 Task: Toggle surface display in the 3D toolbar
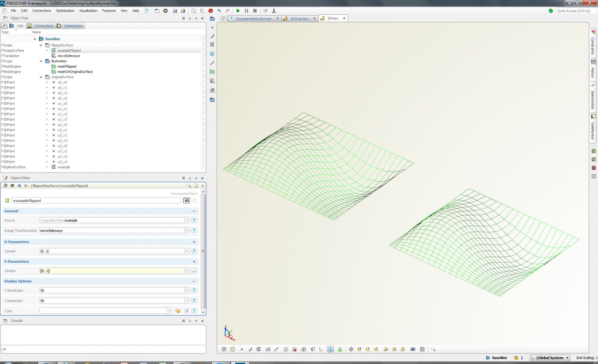(x=259, y=349)
